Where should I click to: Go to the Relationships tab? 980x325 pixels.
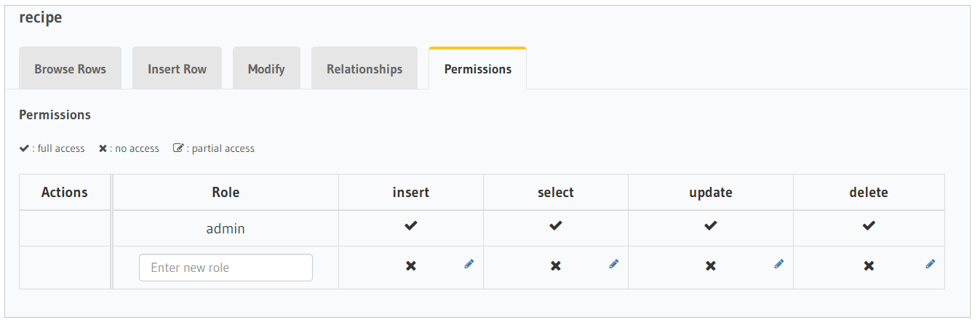point(364,68)
